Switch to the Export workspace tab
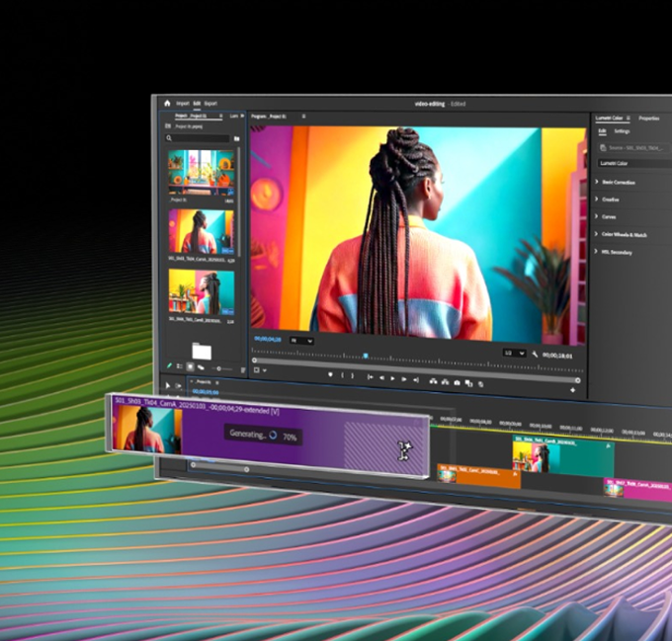 [210, 104]
